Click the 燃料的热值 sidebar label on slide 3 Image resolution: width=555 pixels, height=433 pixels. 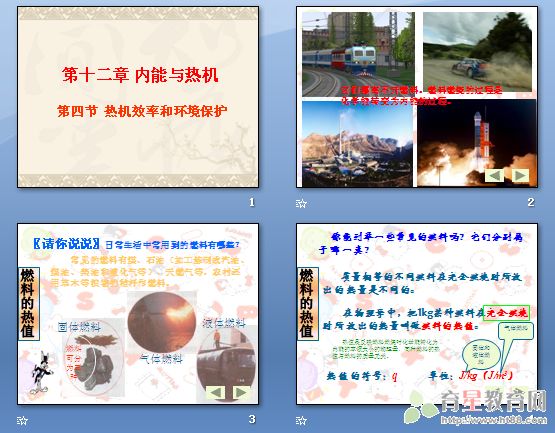click(28, 304)
